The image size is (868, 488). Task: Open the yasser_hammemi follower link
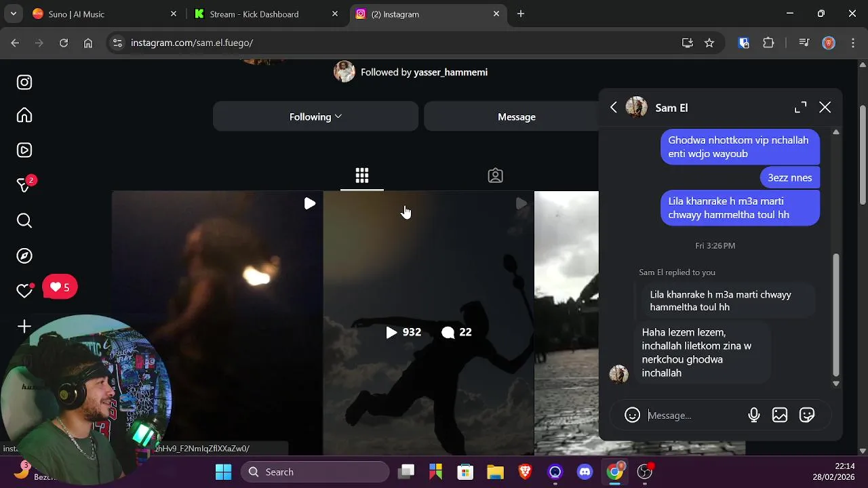pyautogui.click(x=450, y=72)
